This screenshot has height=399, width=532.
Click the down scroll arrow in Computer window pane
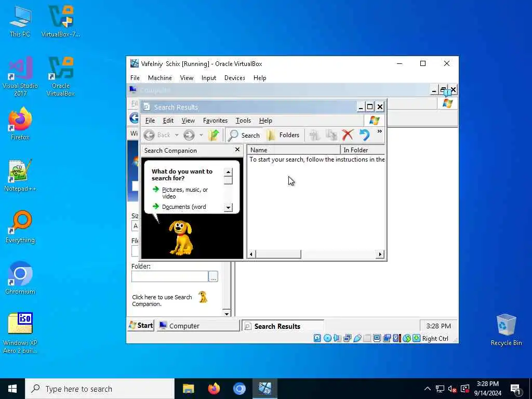click(x=227, y=313)
